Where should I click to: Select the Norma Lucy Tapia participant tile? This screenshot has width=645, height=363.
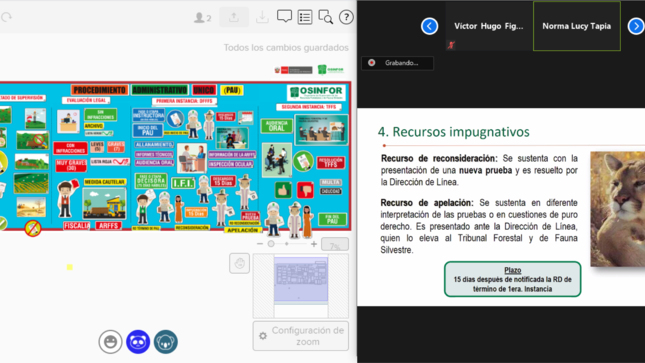pyautogui.click(x=577, y=26)
